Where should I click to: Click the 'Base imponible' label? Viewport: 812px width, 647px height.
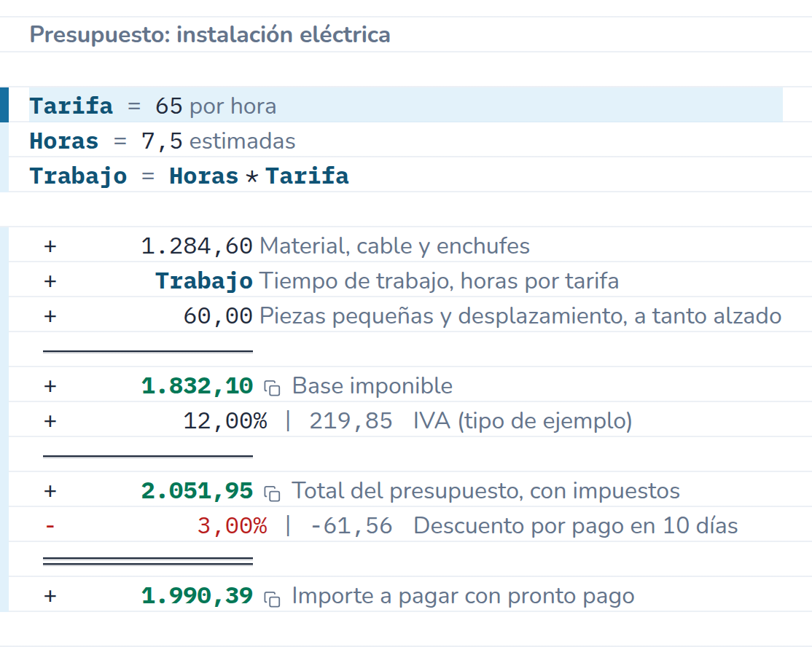point(372,386)
